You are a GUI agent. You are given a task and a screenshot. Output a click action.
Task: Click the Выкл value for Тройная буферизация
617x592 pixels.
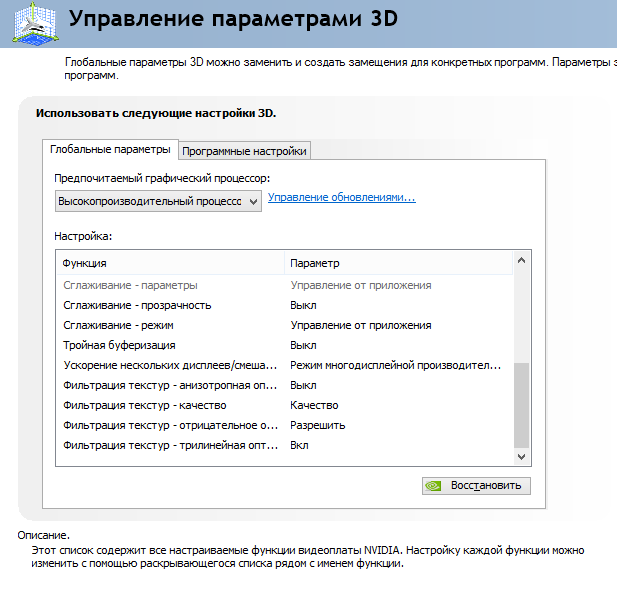click(x=303, y=346)
